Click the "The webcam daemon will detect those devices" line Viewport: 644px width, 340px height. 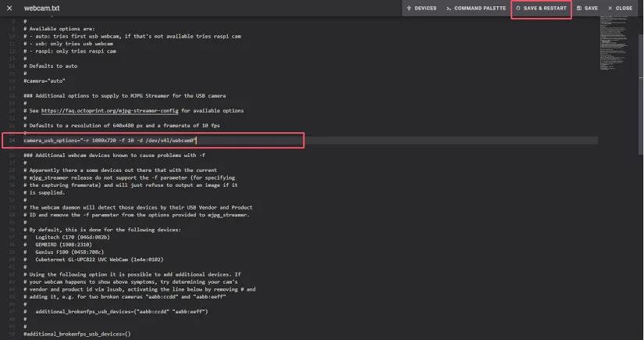[138, 208]
